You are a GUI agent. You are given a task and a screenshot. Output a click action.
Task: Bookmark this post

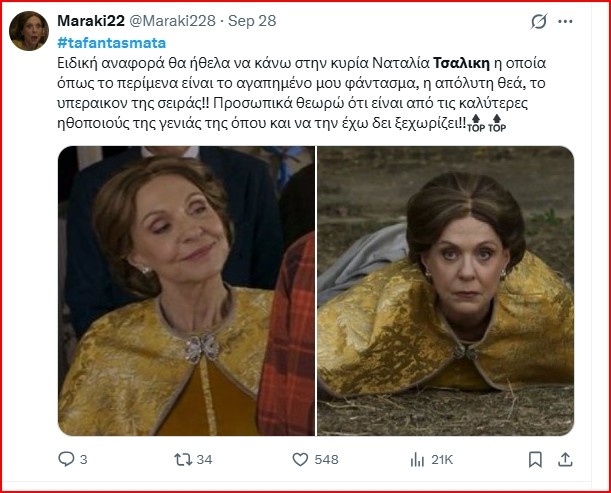[535, 459]
